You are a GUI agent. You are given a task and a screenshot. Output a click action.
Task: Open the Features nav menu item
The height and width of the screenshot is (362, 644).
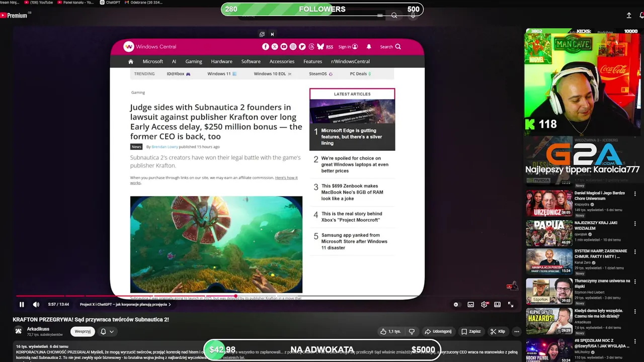312,61
